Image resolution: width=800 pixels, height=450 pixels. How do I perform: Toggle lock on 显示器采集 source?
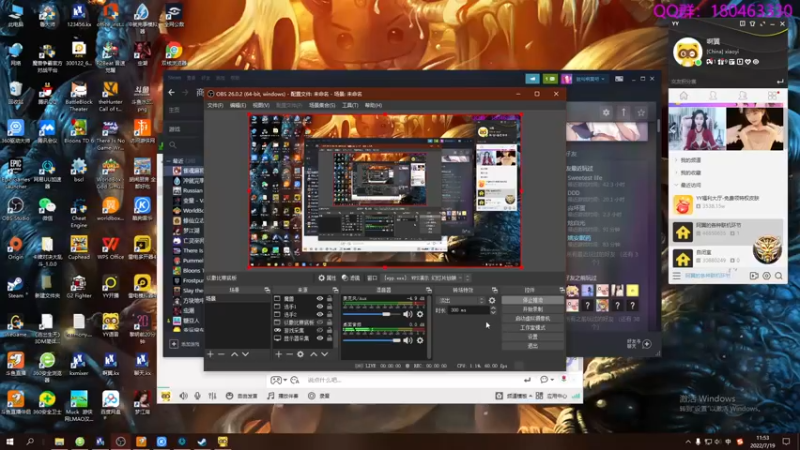329,338
